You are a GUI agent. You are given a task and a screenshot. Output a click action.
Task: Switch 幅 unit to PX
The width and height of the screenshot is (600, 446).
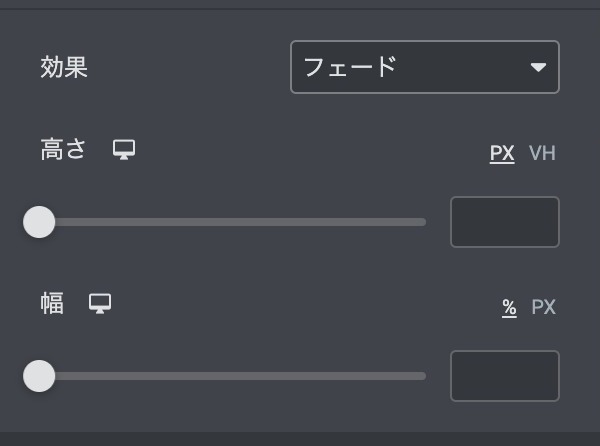[543, 307]
